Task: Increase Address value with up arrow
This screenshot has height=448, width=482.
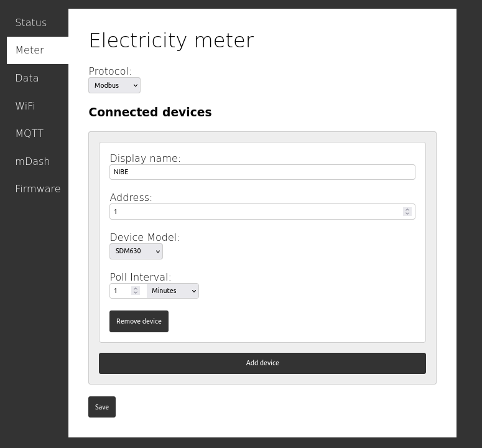Action: click(407, 210)
